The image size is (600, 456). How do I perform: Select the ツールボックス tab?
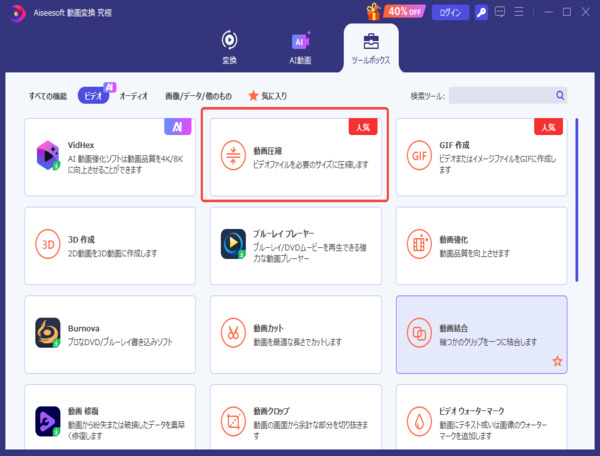click(x=371, y=49)
